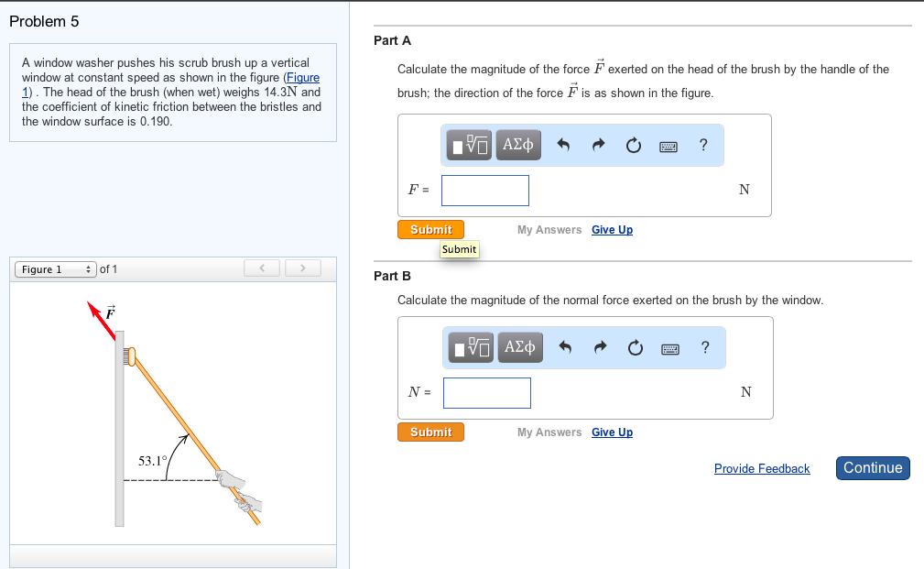
Task: Reset the Part B answer field
Action: pyautogui.click(x=636, y=347)
